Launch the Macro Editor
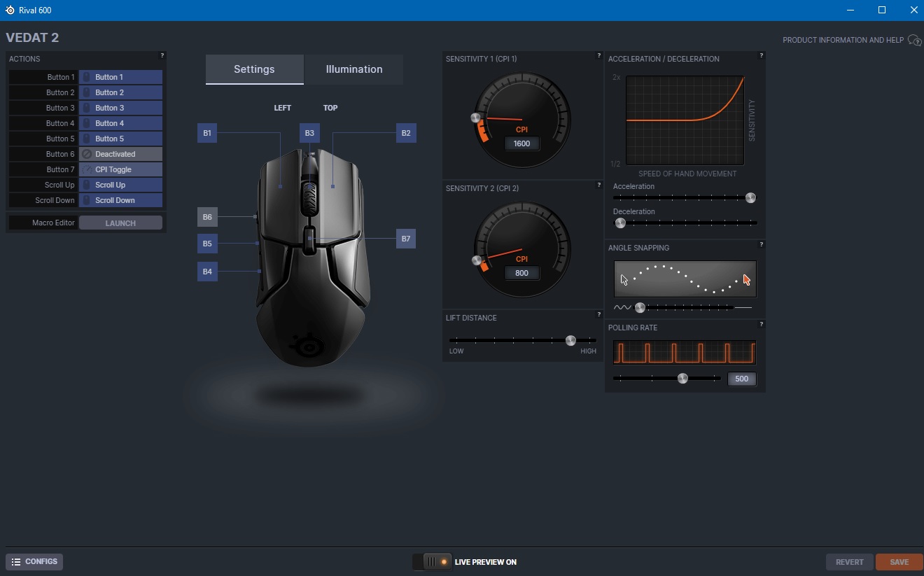924x576 pixels. 120,223
